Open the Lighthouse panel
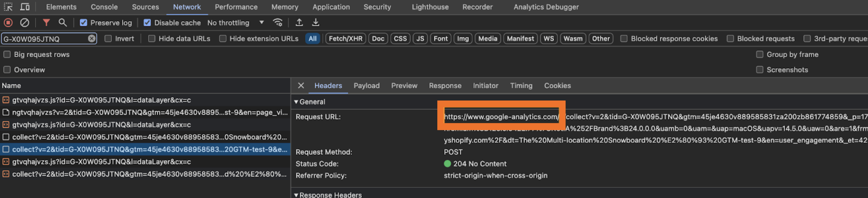This screenshot has width=868, height=198. [x=430, y=7]
